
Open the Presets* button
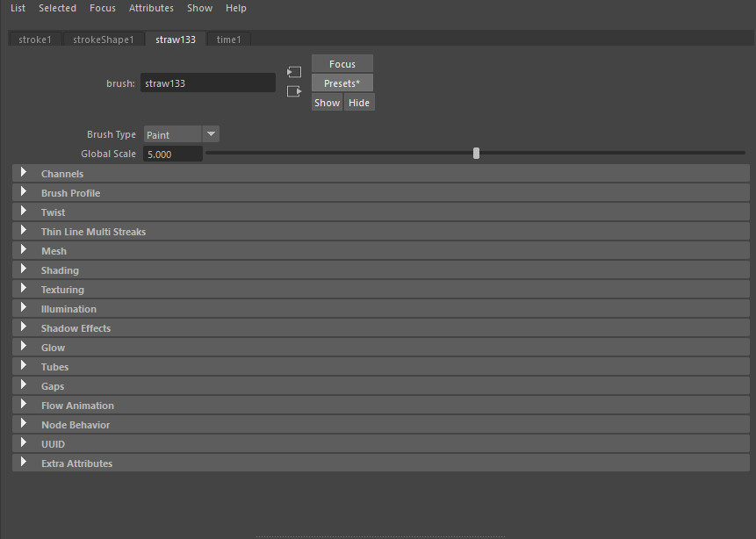pyautogui.click(x=342, y=83)
